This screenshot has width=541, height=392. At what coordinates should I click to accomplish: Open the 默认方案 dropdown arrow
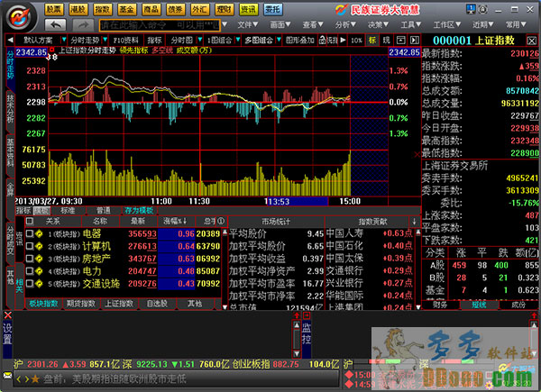[64, 41]
